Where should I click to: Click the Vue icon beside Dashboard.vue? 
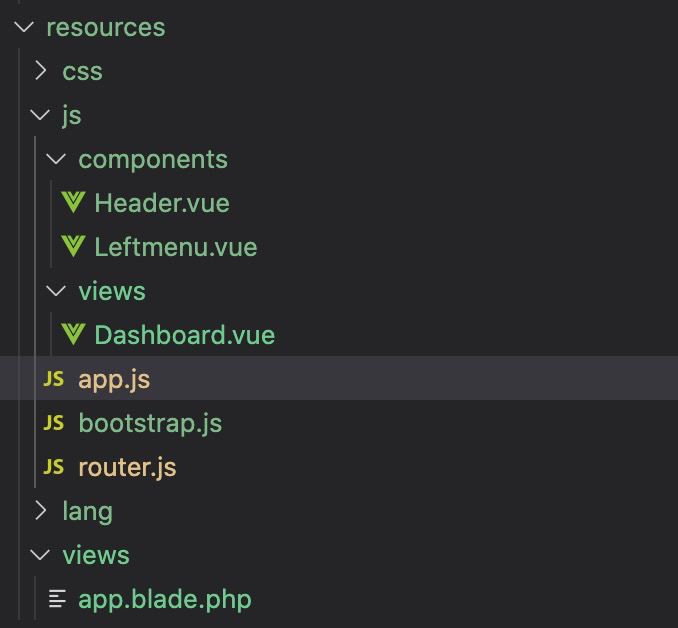pos(73,335)
